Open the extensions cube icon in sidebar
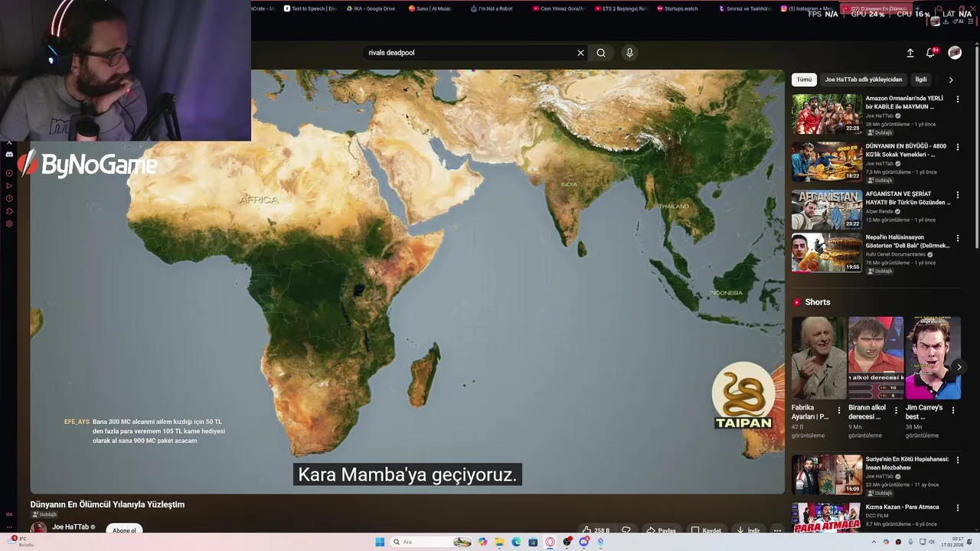980x551 pixels. [9, 211]
